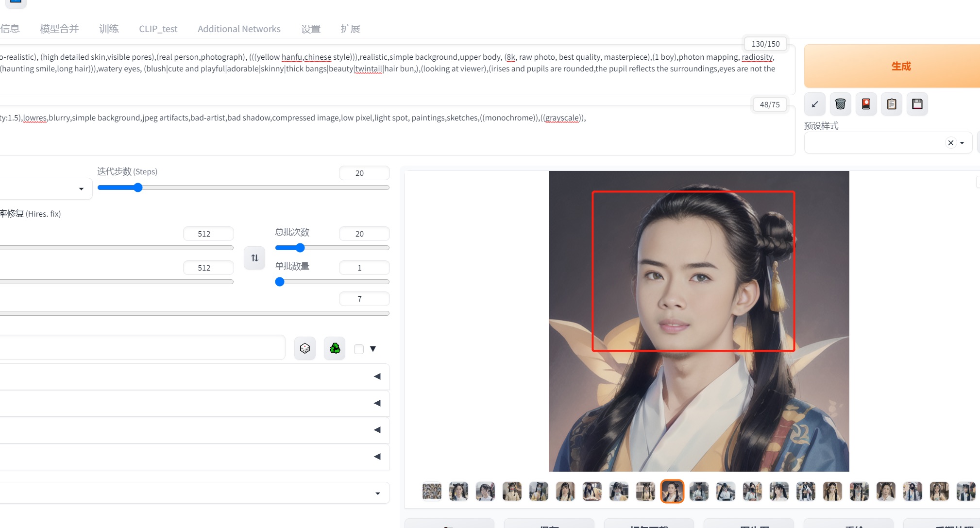Open the bottom script dropdown

pos(378,494)
